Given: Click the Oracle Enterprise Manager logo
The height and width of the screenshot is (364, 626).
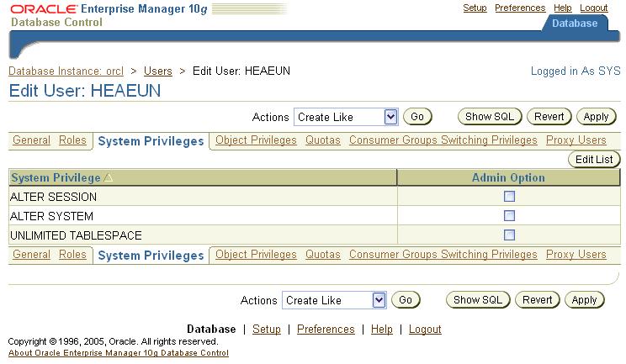Looking at the screenshot, I should 109,13.
